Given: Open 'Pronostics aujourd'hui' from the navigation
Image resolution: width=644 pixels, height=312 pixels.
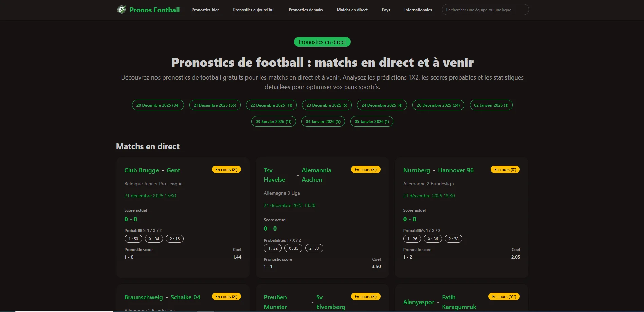Looking at the screenshot, I should coord(254,10).
